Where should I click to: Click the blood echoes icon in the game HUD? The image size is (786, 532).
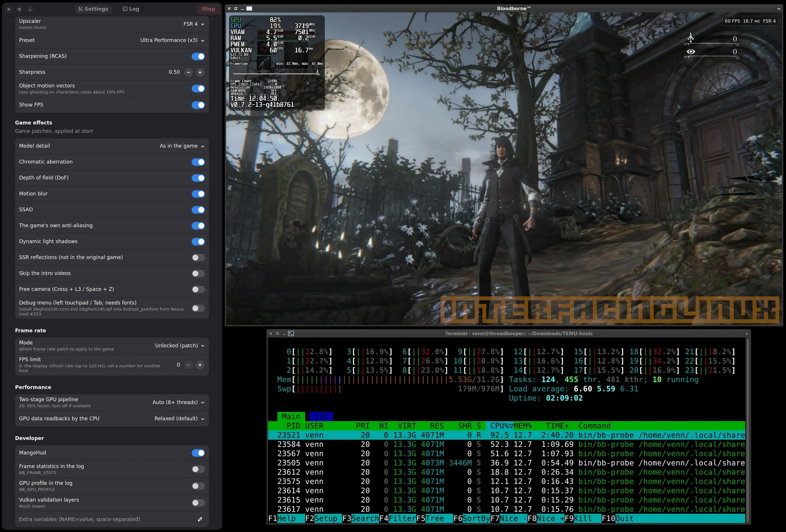point(691,37)
